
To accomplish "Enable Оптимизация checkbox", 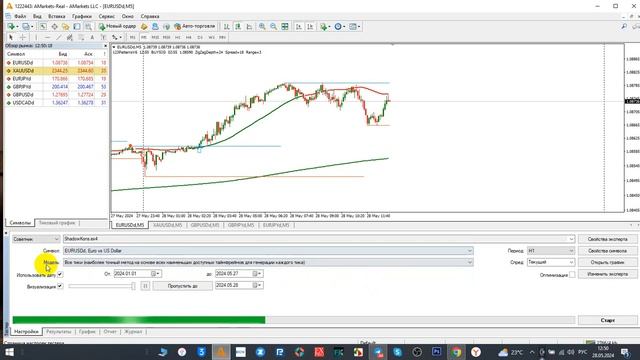I will coord(572,275).
